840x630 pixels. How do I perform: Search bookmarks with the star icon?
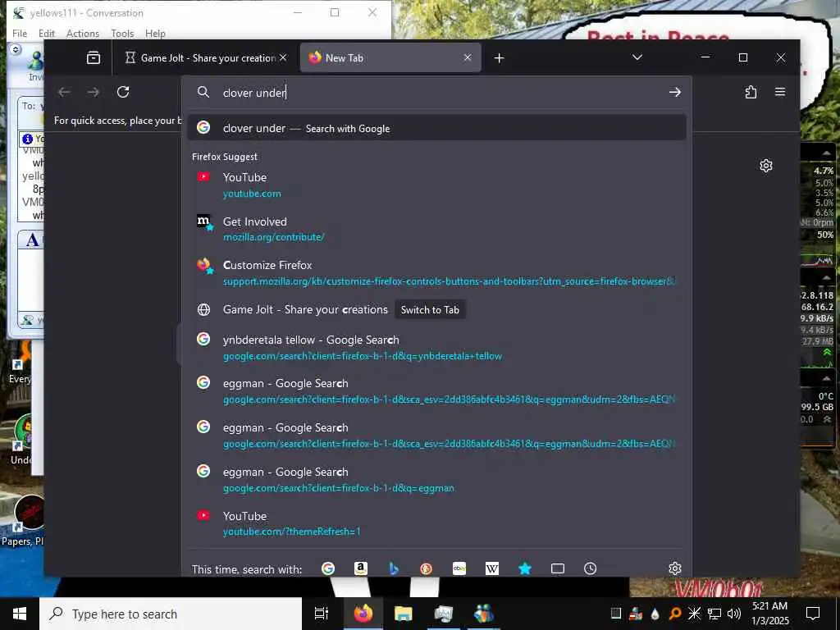pos(525,568)
